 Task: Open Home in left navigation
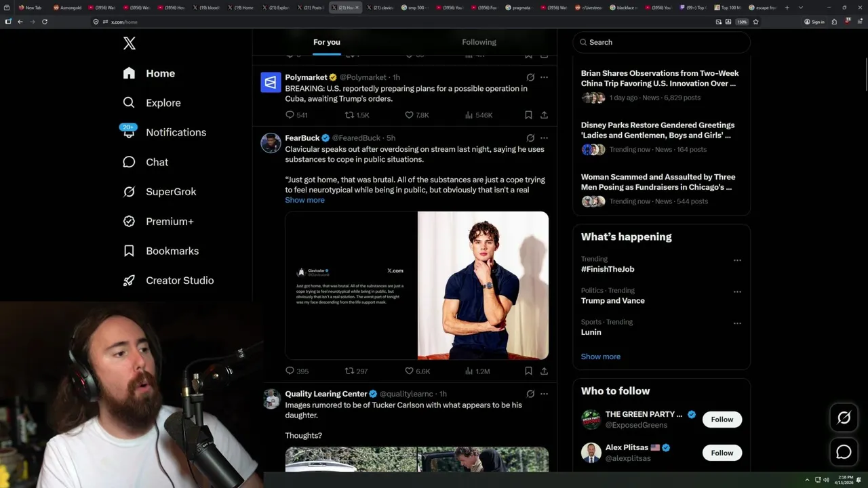click(149, 73)
